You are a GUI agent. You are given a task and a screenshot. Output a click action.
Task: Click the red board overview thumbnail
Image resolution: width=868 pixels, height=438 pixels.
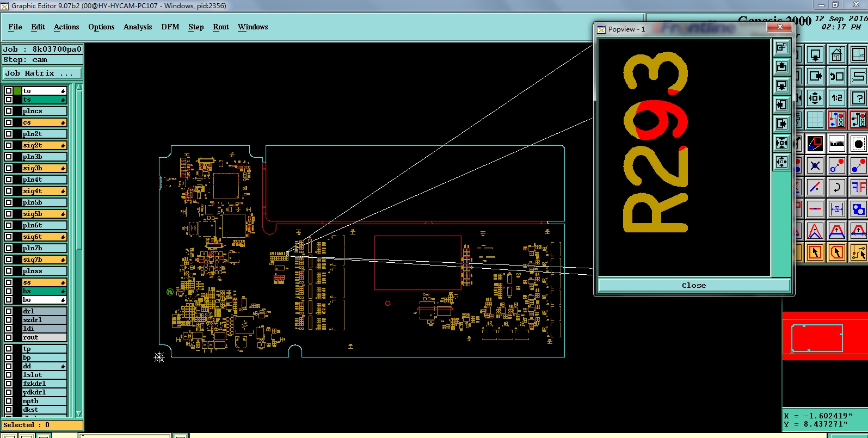pos(825,336)
